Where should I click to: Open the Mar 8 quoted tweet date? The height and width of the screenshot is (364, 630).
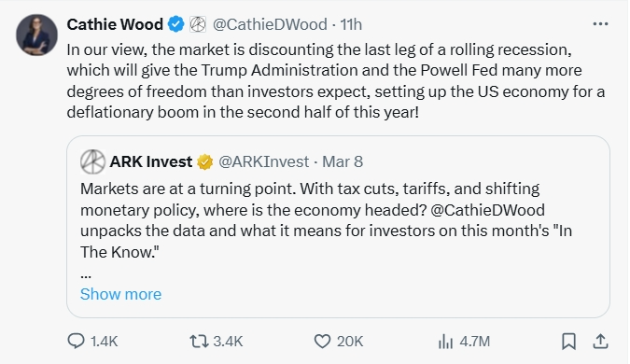pos(343,161)
